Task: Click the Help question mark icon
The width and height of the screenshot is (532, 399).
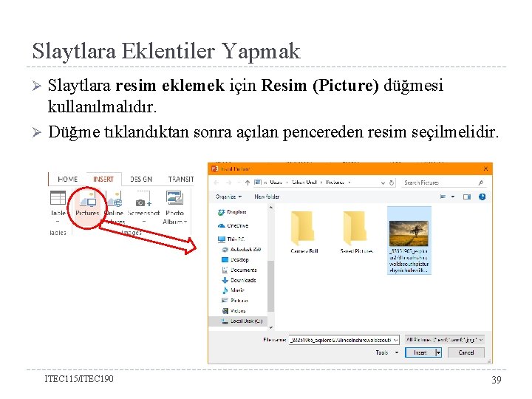Action: point(482,197)
